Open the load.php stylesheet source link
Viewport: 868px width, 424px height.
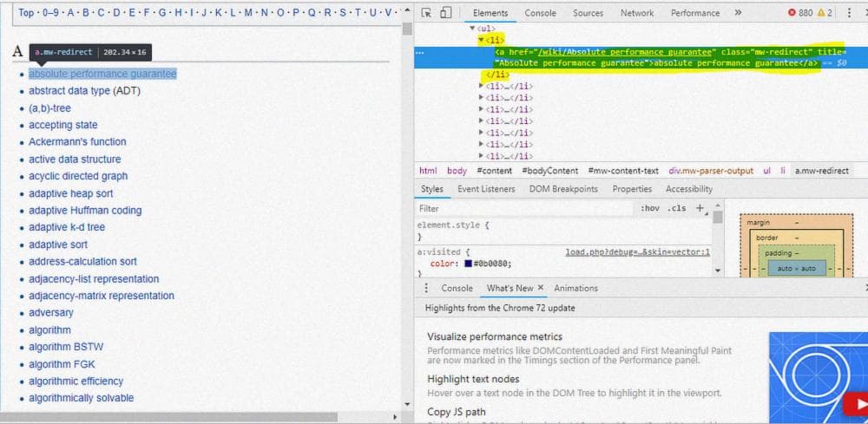click(x=637, y=252)
